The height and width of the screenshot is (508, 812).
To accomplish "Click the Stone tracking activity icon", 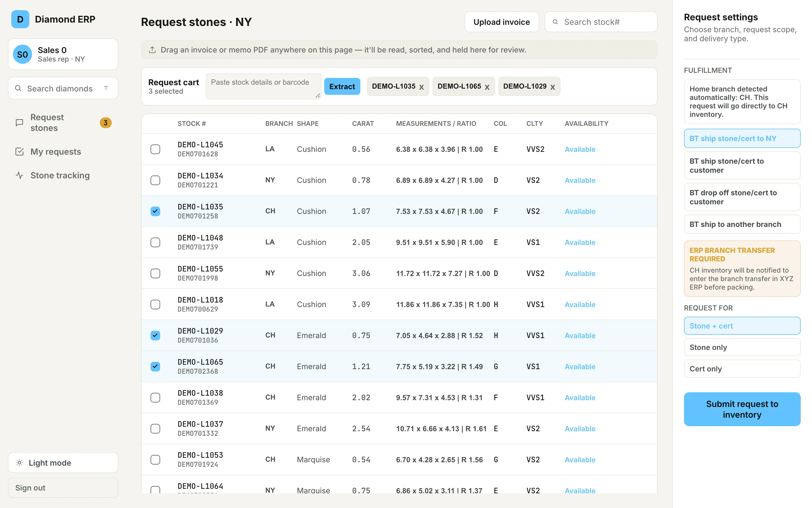I will coord(19,175).
